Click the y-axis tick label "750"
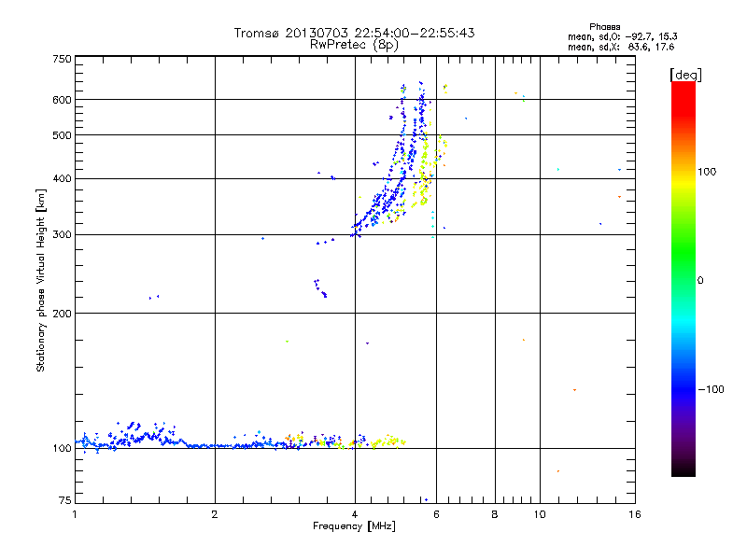This screenshot has height=560, width=747. [x=62, y=59]
